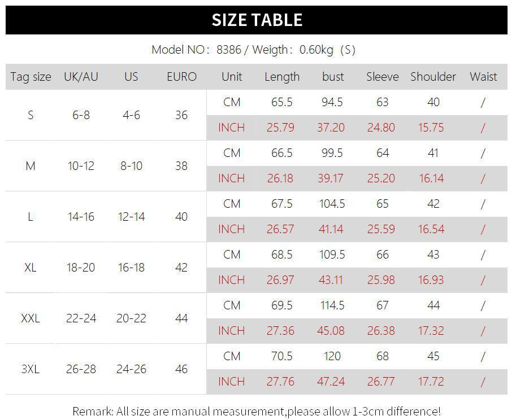The height and width of the screenshot is (420, 516).
Task: Select the Sleeve column header
Action: 382,77
